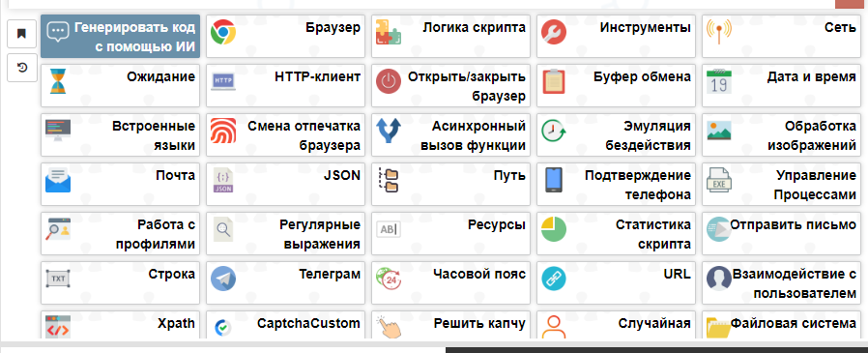Select the Строка TXT icon

coord(58,279)
